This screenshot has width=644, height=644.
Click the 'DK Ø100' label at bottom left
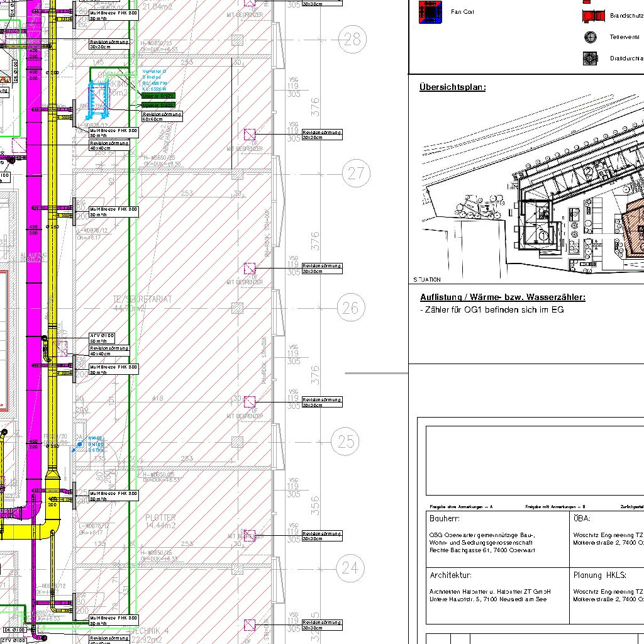pyautogui.click(x=15, y=630)
